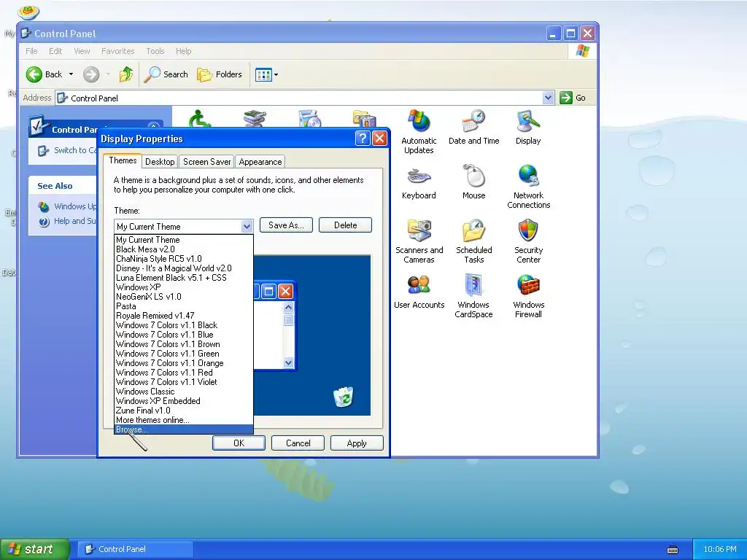Switch to the Appearance tab
747x560 pixels.
pyautogui.click(x=260, y=162)
